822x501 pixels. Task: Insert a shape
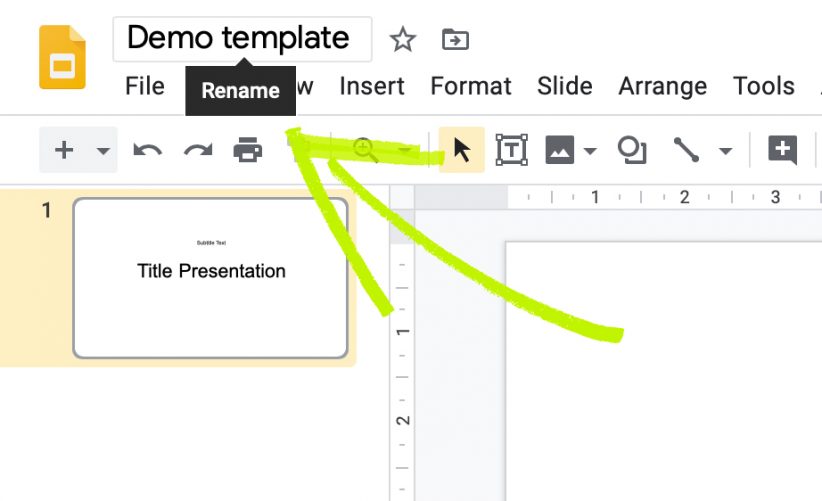tap(632, 150)
